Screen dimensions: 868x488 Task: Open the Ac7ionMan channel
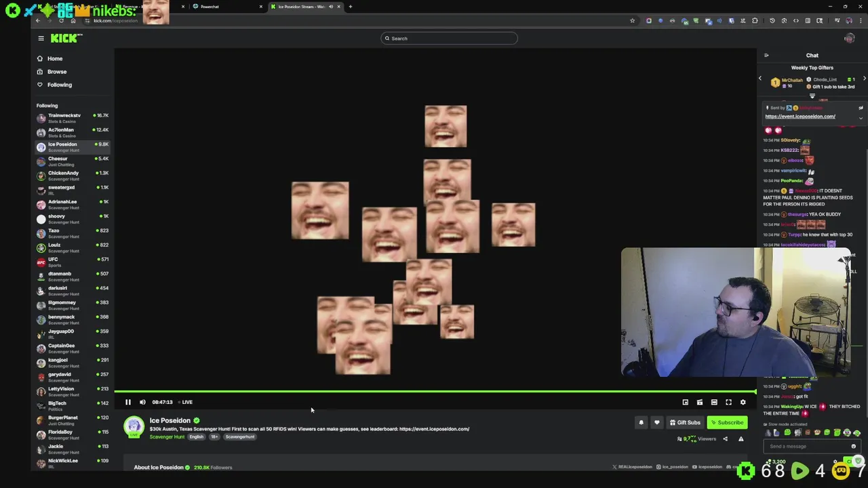click(x=73, y=132)
